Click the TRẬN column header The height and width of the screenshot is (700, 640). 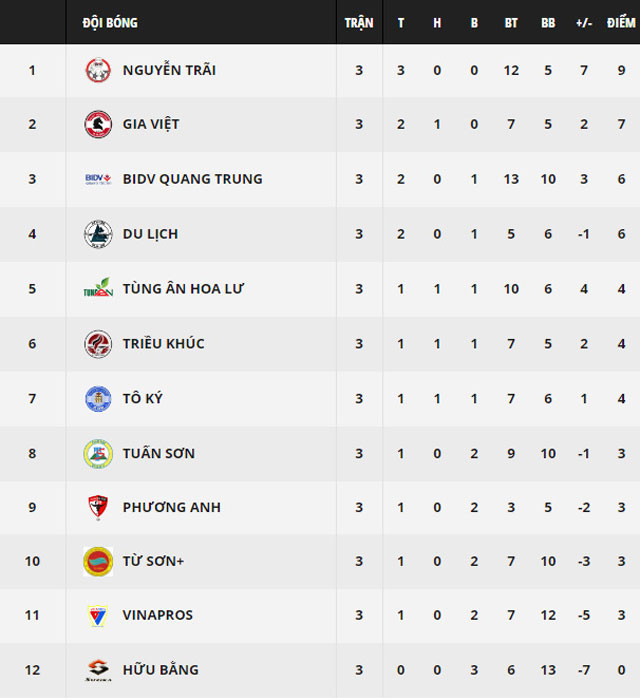(359, 22)
